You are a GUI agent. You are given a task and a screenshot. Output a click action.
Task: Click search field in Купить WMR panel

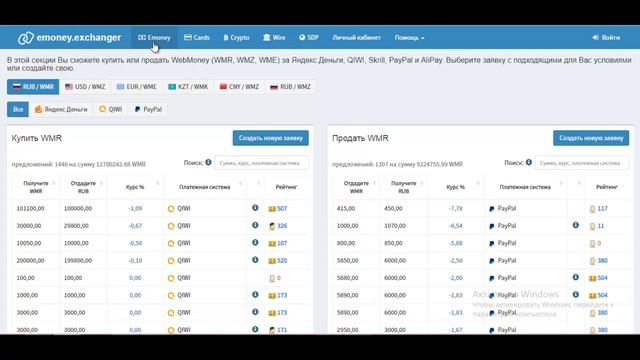coord(261,163)
